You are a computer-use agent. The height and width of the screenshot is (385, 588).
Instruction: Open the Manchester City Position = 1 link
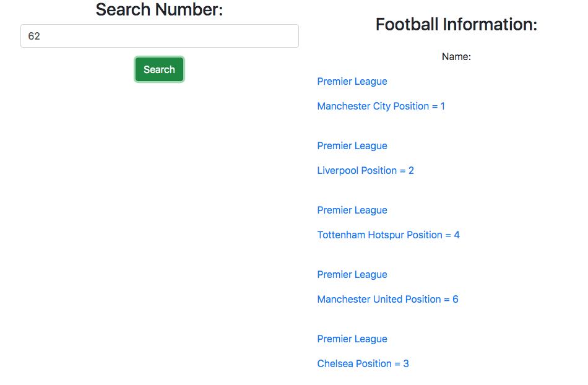point(381,106)
